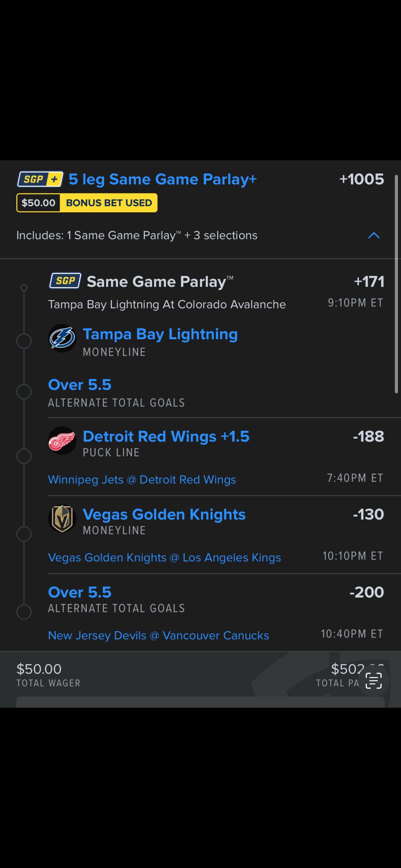Click the bet slip scrollbar
401x868 pixels.
pyautogui.click(x=396, y=284)
